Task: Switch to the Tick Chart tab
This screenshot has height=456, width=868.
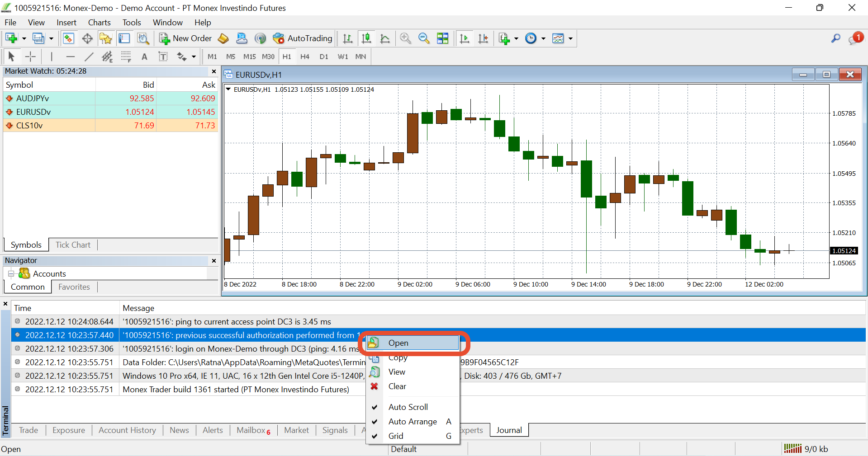Action: (x=73, y=245)
